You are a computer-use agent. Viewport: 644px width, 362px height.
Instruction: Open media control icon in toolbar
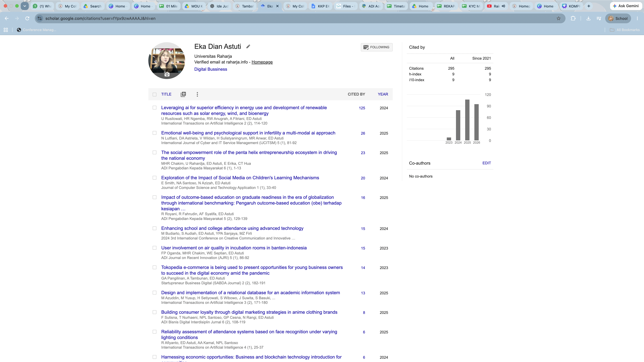[x=599, y=19]
